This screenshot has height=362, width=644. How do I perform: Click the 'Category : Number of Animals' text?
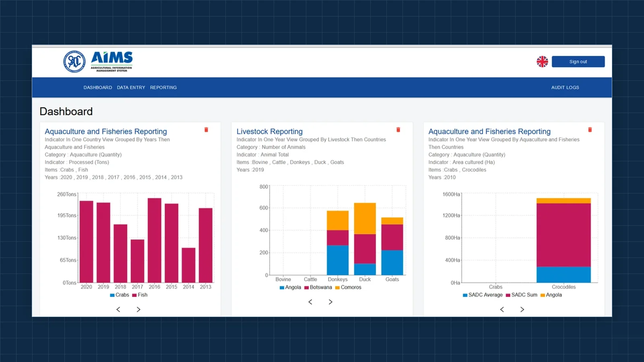click(271, 147)
